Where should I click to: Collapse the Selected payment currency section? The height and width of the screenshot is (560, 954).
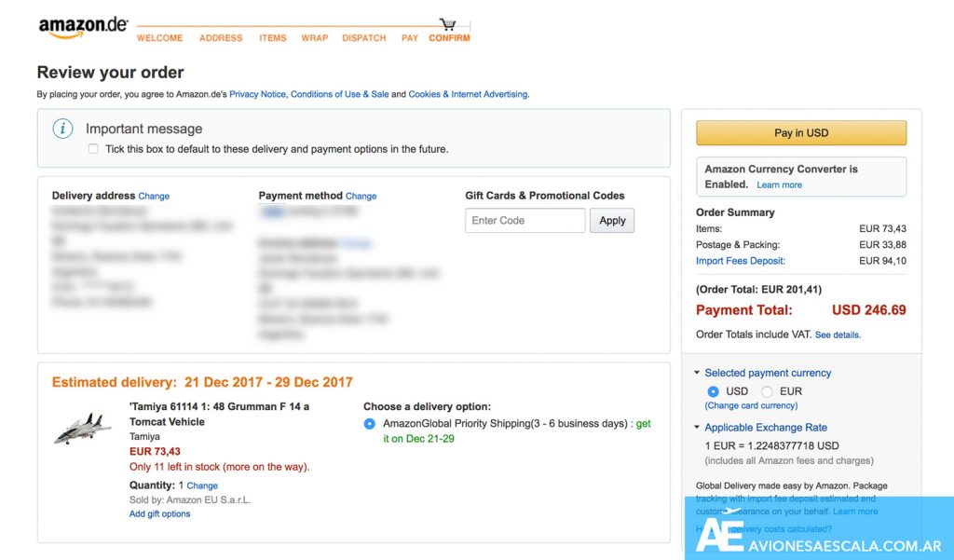(x=697, y=373)
